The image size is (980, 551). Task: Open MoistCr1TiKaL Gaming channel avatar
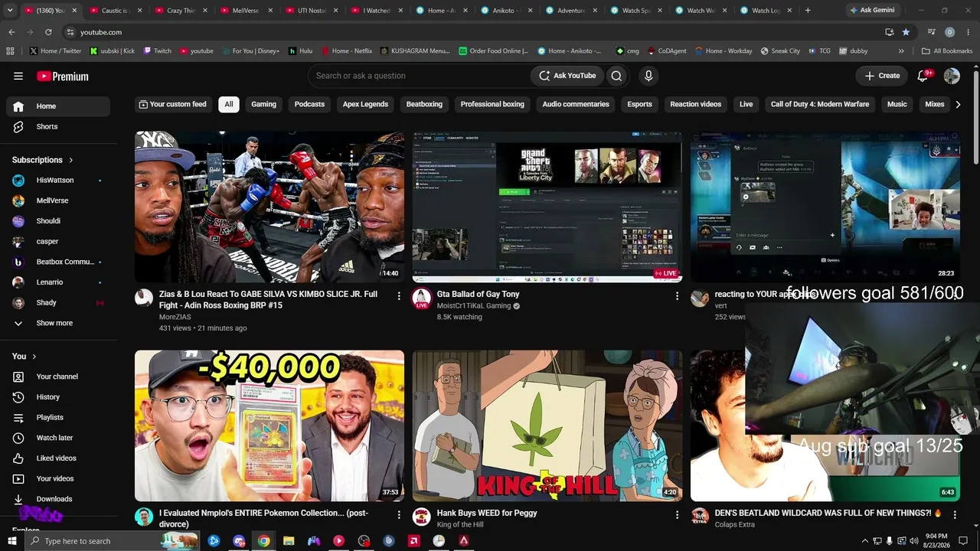click(422, 298)
